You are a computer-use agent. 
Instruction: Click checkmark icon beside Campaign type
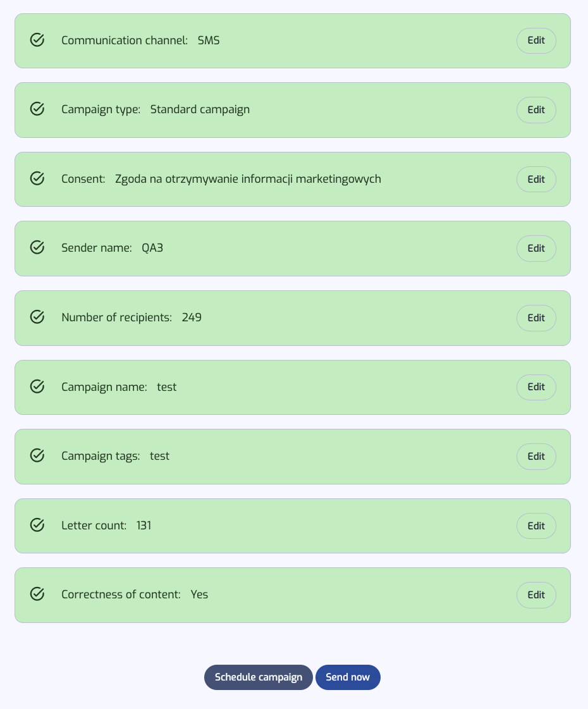coord(37,109)
